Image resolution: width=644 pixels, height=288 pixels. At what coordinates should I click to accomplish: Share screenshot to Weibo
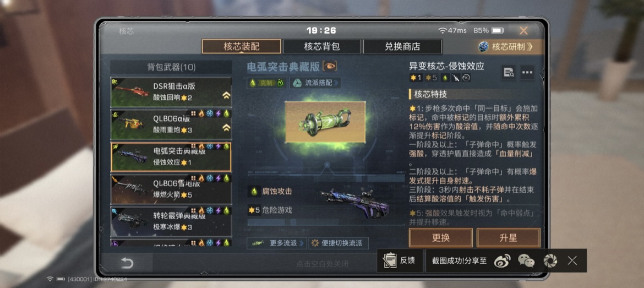502,260
